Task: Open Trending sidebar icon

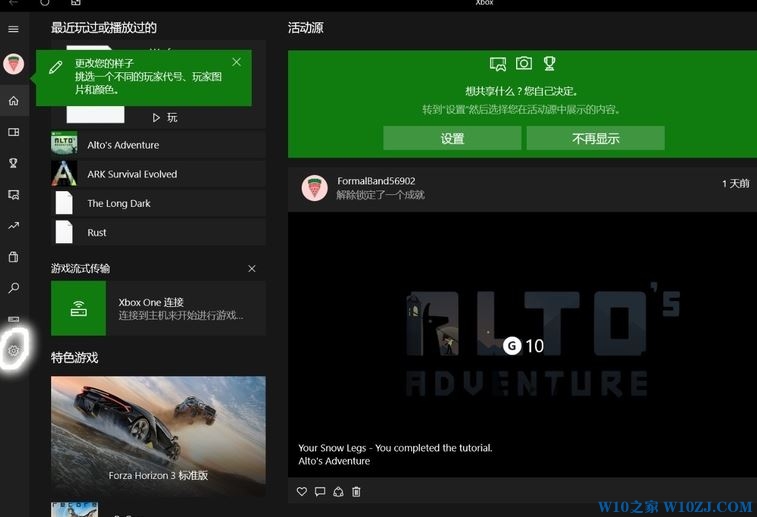Action: pyautogui.click(x=14, y=225)
